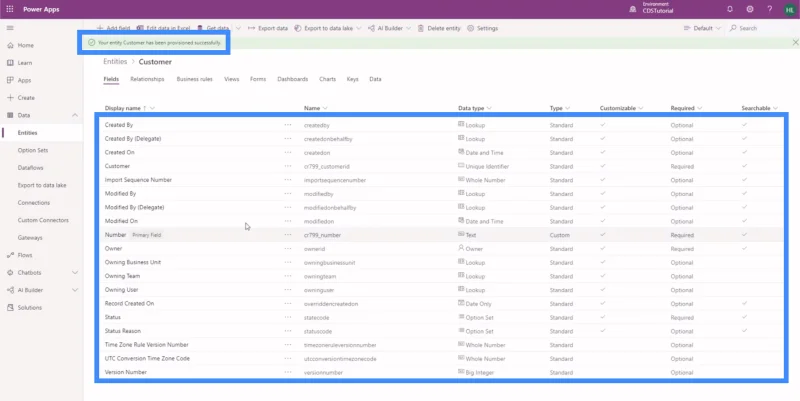Open the environment picker CDSTutorial
The height and width of the screenshot is (401, 800).
pos(652,8)
